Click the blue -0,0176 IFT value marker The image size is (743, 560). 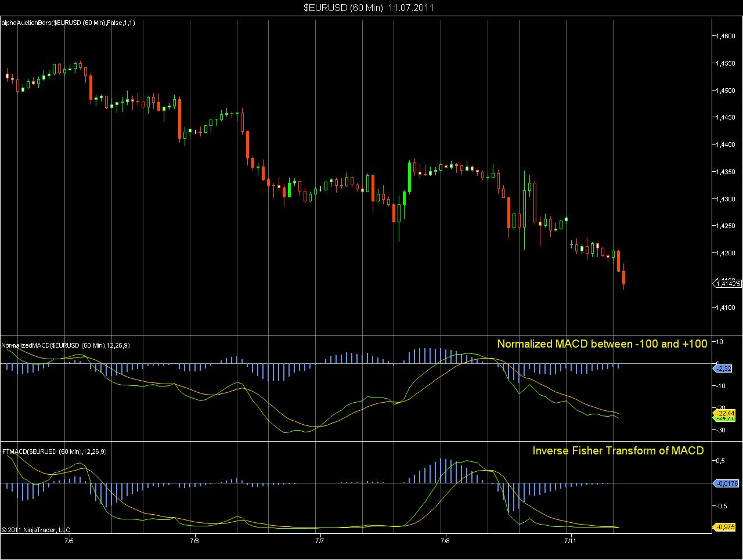tap(726, 483)
